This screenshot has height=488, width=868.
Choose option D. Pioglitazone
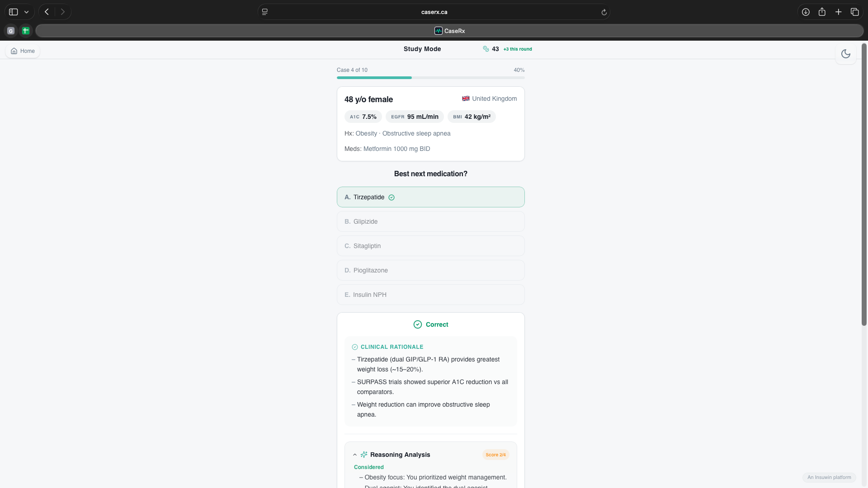tap(430, 270)
